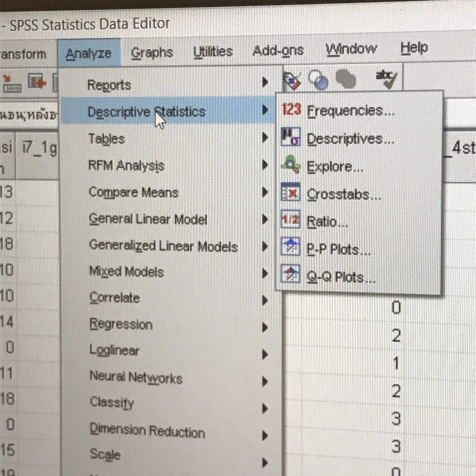Viewport: 476px width, 476px height.
Task: Click the data cell showing 12
Action: (7, 219)
